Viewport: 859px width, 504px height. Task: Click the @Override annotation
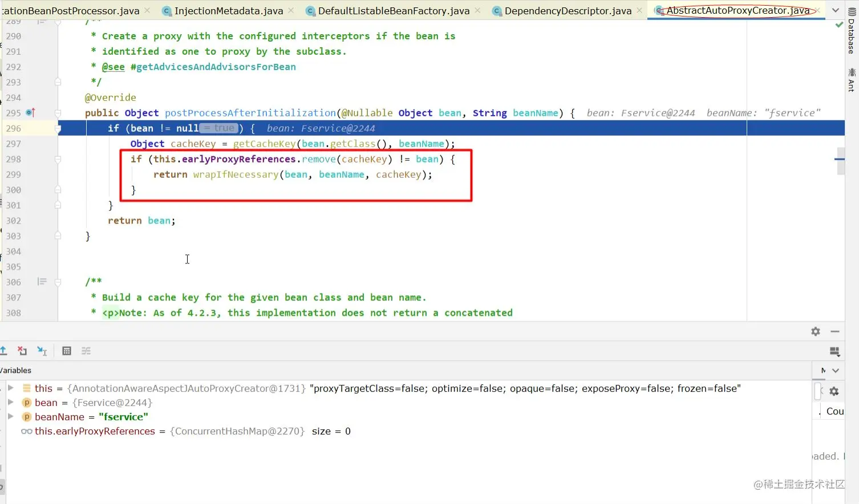point(111,97)
